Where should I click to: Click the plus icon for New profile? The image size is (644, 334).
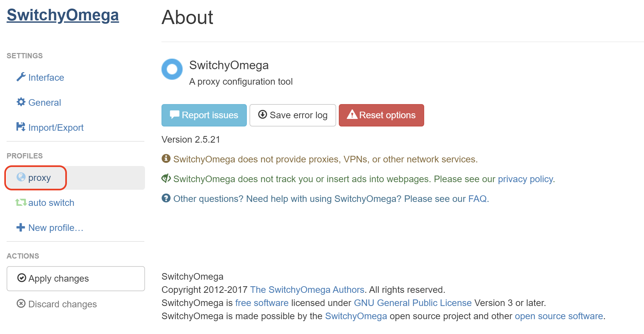(x=21, y=227)
